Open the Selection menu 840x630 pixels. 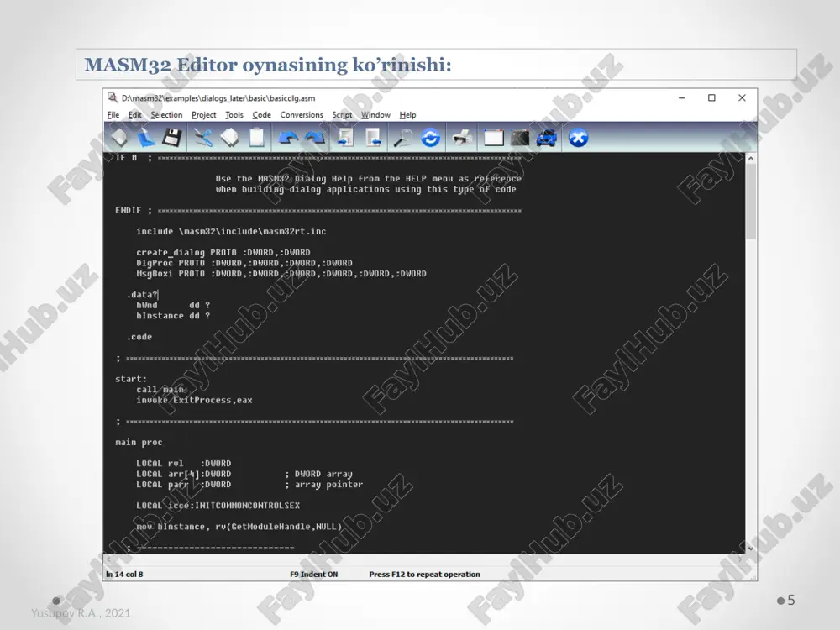pyautogui.click(x=166, y=114)
